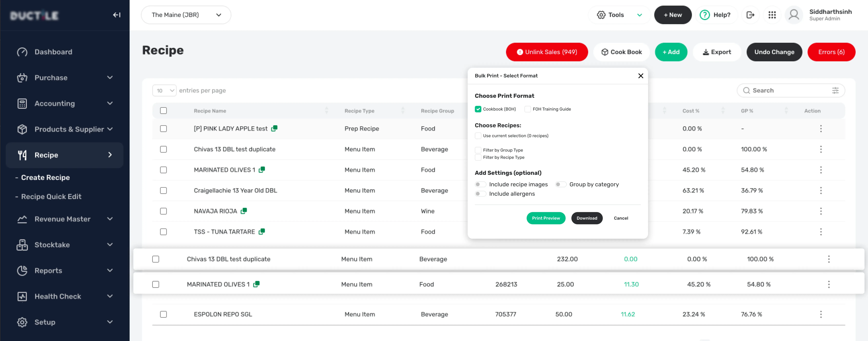Open entries per page dropdown

pos(164,91)
